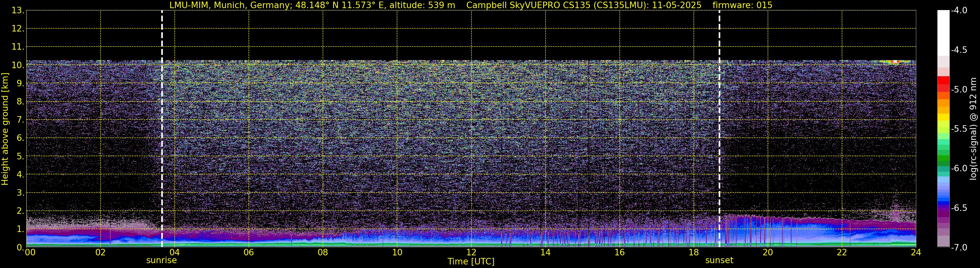Click the time axis tick label 02
The width and height of the screenshot is (980, 268).
[x=100, y=252]
